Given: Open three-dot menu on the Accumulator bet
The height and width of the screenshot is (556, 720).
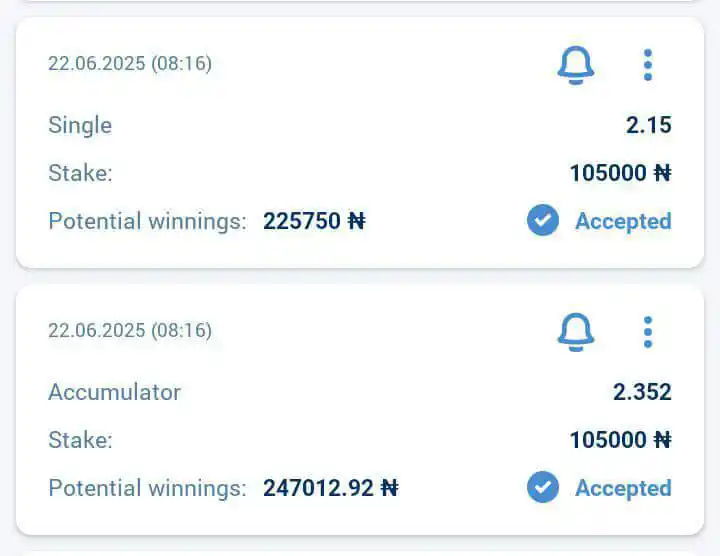Looking at the screenshot, I should coord(648,332).
